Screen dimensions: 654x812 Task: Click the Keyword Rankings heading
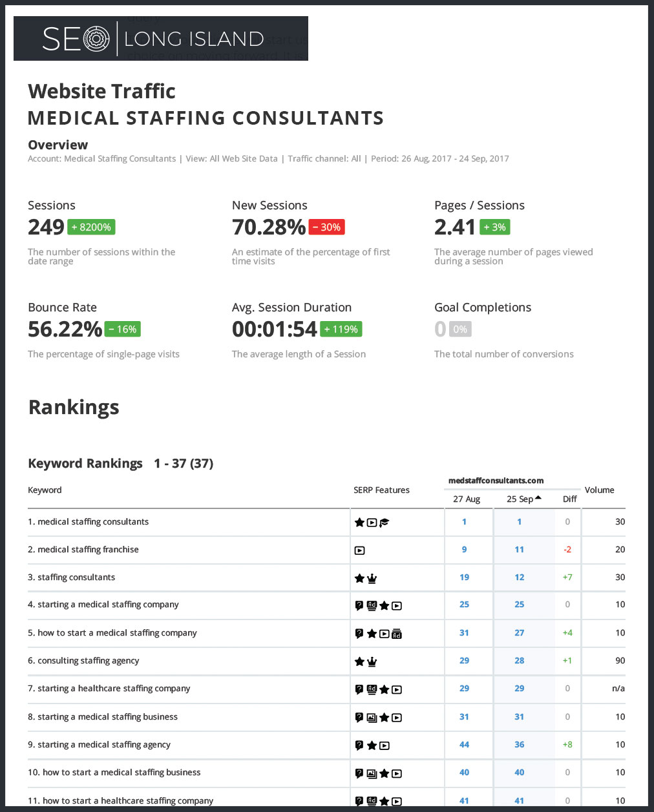click(x=85, y=464)
